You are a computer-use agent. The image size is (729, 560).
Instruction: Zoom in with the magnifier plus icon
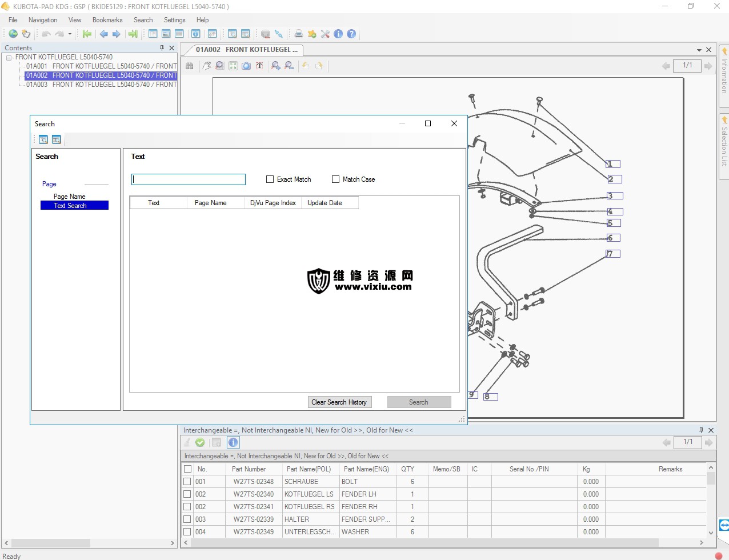click(x=276, y=66)
